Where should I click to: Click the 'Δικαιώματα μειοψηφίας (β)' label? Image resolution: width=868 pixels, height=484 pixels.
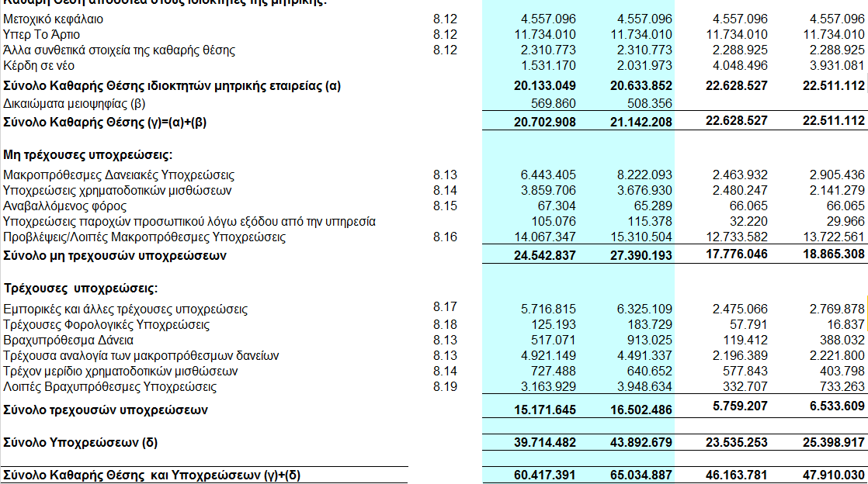click(75, 104)
